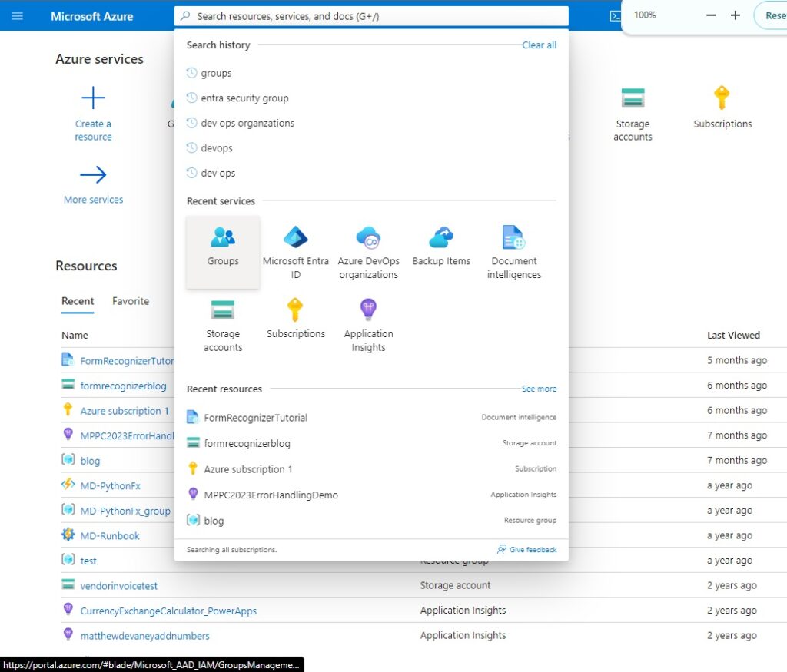
Task: Open the hamburger portal menu
Action: point(17,16)
